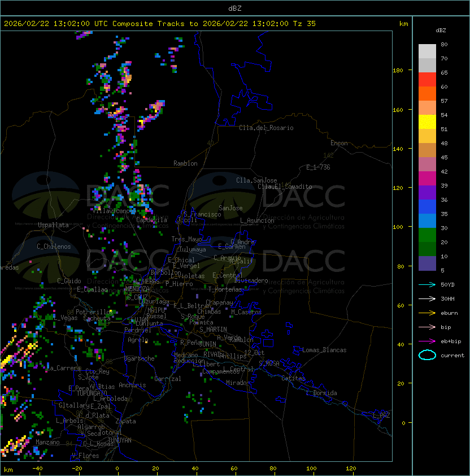This screenshot has height=476, width=470.
Task: Click the TUNUYAN map label
Action: point(120,440)
